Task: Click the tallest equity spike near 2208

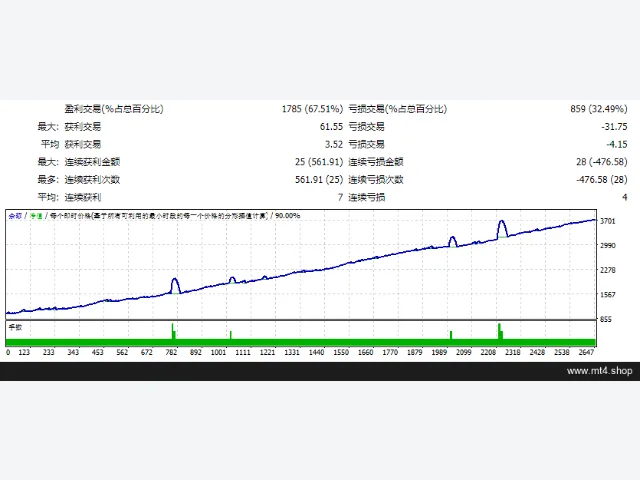Action: 502,229
